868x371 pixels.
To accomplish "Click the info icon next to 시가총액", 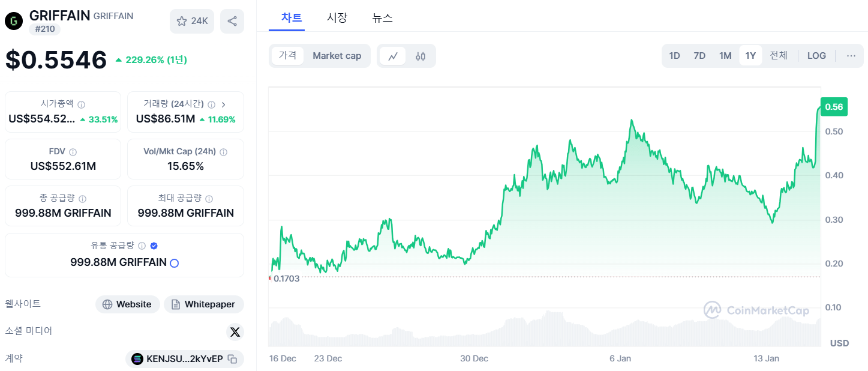I will click(82, 104).
